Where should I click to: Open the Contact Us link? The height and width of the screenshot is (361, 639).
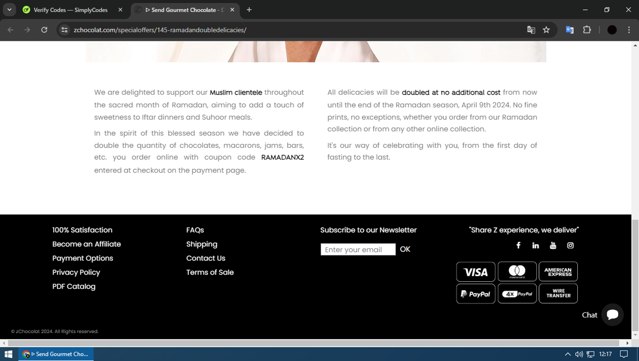pos(206,258)
